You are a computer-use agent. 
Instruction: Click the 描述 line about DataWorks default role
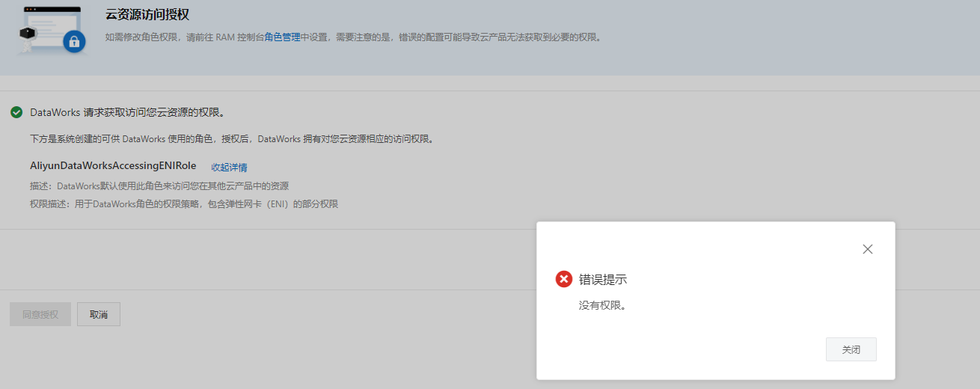click(x=159, y=186)
